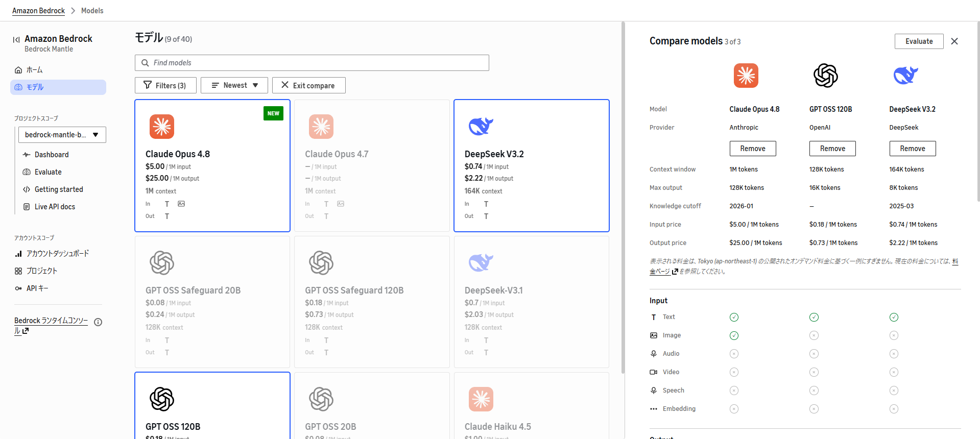Click the GPT OSS Safeguard 20B logo
Screen dimensions: 980x439
click(x=162, y=263)
